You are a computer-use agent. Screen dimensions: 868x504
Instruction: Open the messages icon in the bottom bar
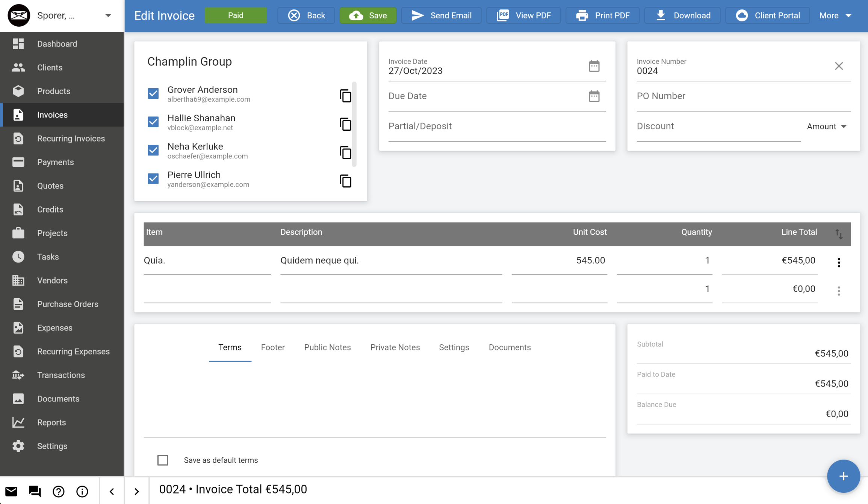tap(34, 491)
